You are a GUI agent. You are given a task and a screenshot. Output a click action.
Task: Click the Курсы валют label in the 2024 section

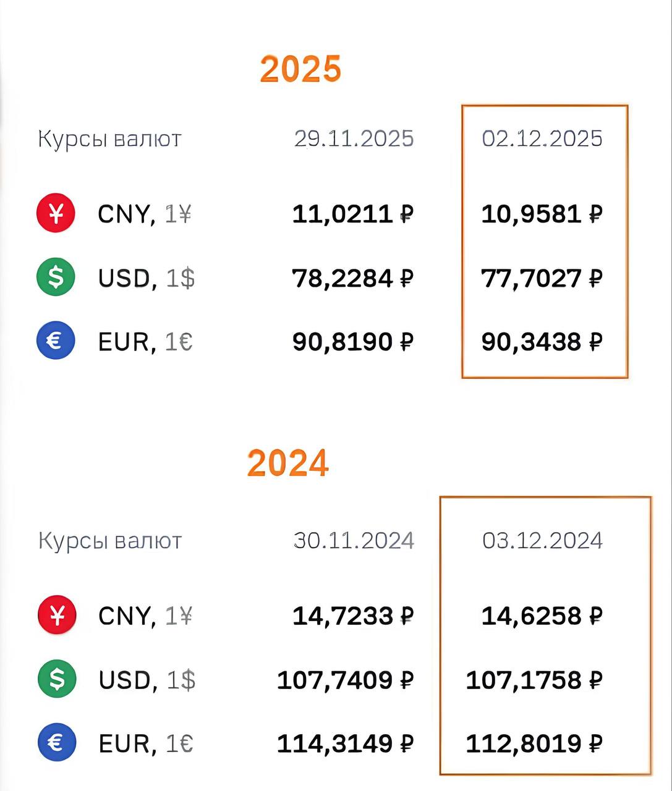tap(109, 541)
